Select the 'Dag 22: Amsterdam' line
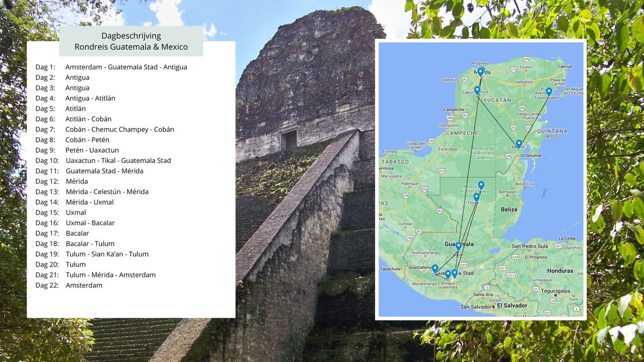Image resolution: width=644 pixels, height=362 pixels. click(x=69, y=285)
